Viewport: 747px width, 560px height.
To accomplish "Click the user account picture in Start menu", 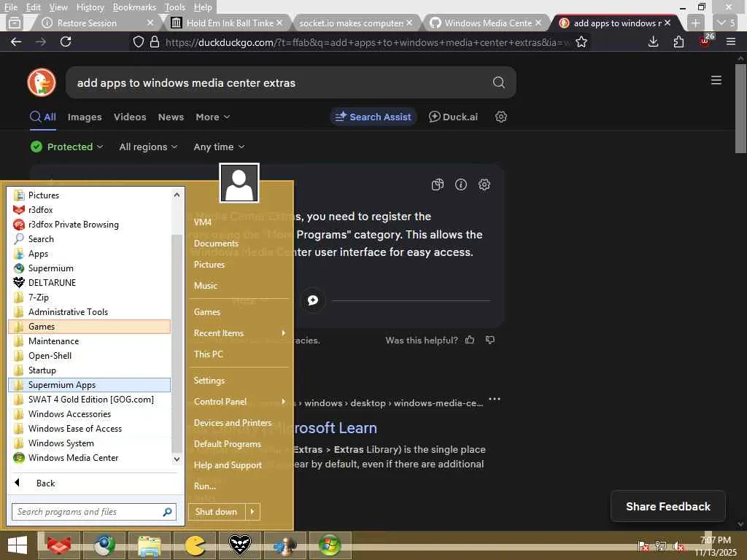I will pyautogui.click(x=239, y=183).
